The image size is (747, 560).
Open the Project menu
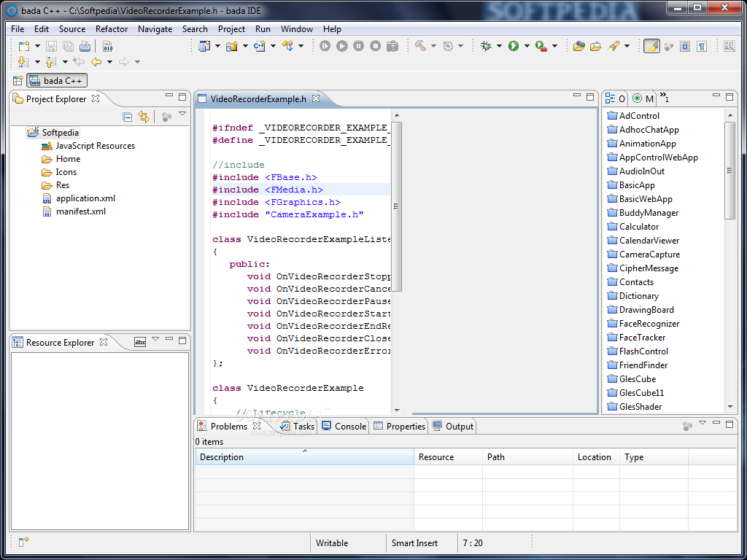231,29
